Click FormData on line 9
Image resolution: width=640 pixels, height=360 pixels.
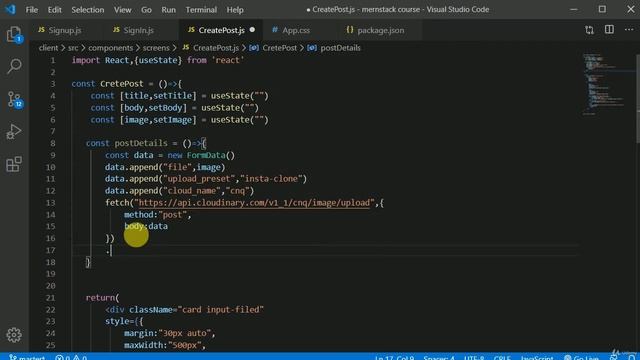click(206, 155)
